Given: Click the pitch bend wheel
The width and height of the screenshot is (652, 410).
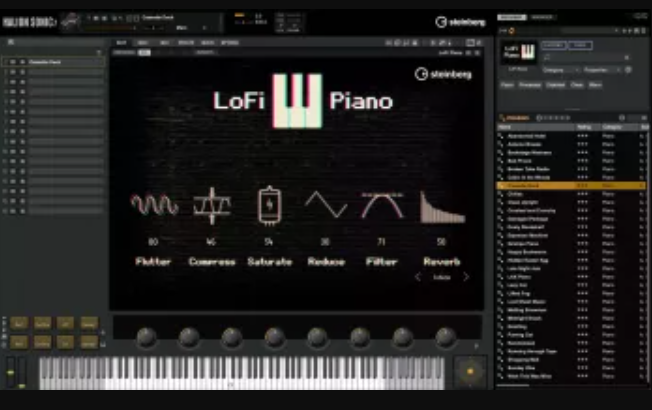Looking at the screenshot, I should 10,372.
